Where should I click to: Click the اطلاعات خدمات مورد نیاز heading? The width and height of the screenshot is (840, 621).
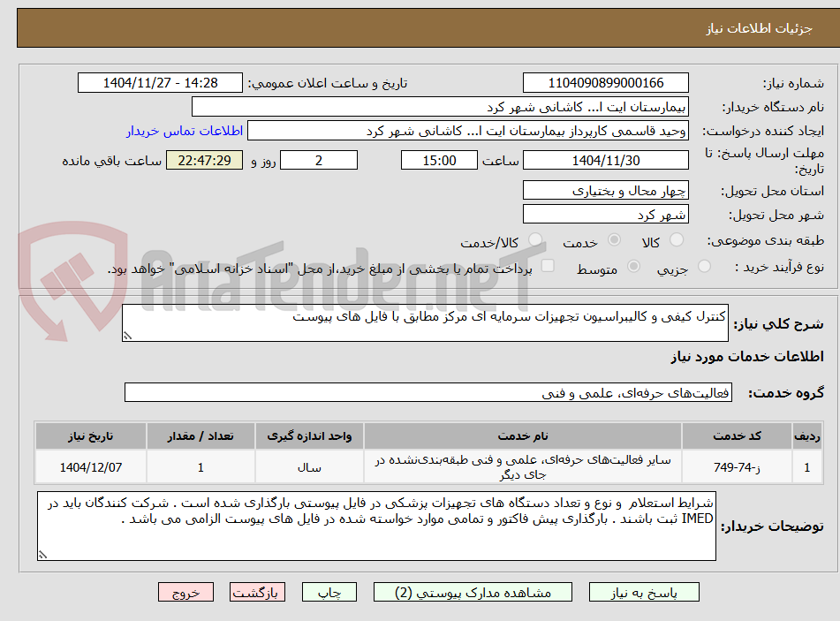pyautogui.click(x=746, y=357)
